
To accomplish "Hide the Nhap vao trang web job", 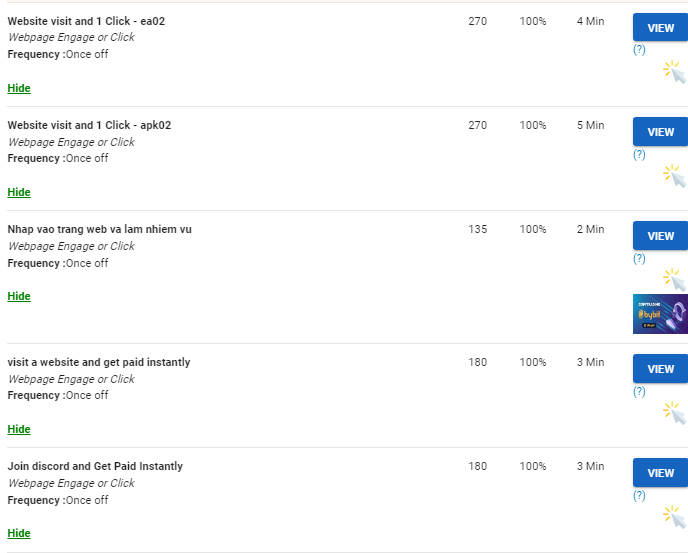I will [19, 296].
